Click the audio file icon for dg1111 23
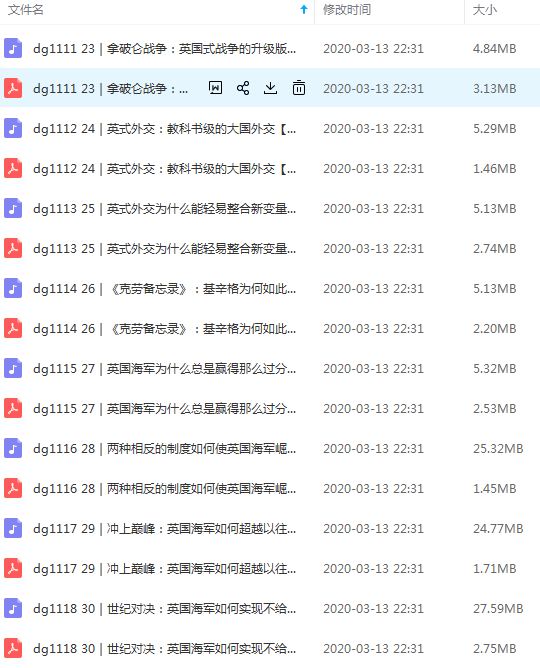 13,48
